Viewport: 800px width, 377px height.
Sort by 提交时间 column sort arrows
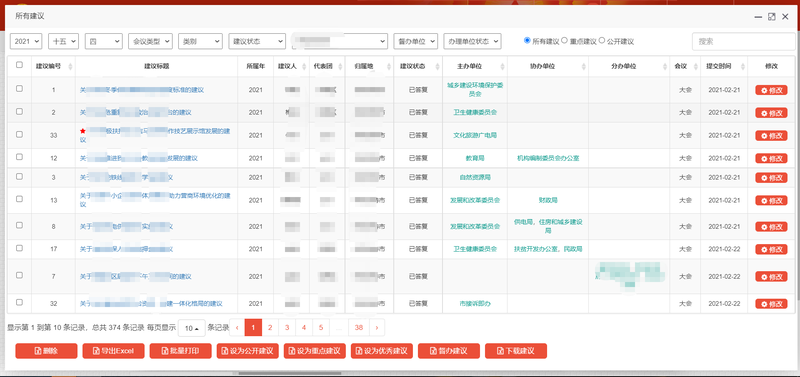coord(743,66)
